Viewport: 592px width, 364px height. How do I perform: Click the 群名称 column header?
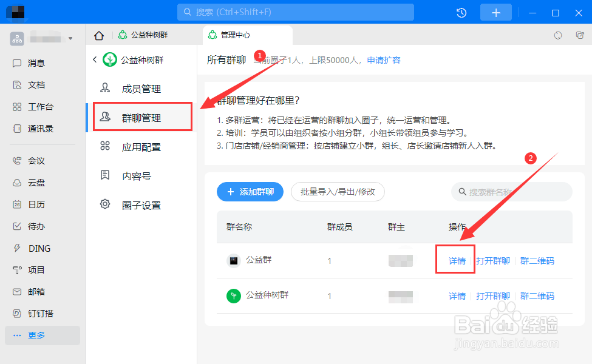239,227
